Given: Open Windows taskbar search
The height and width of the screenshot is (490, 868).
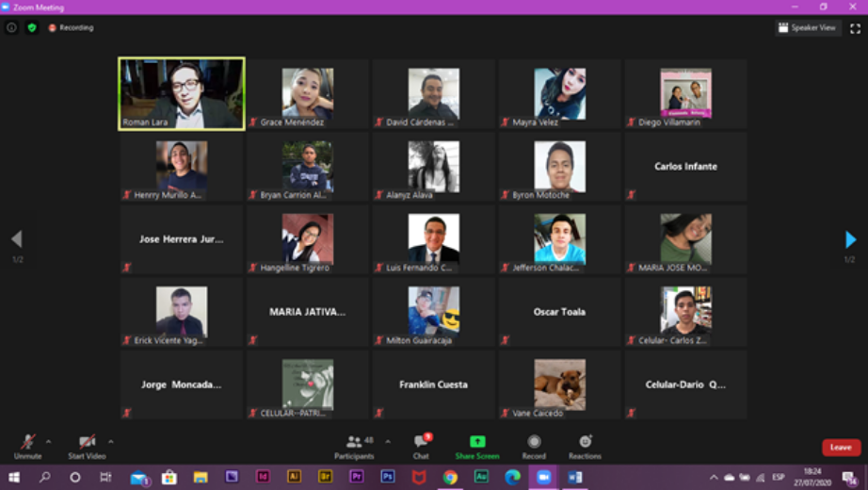Looking at the screenshot, I should (45, 477).
